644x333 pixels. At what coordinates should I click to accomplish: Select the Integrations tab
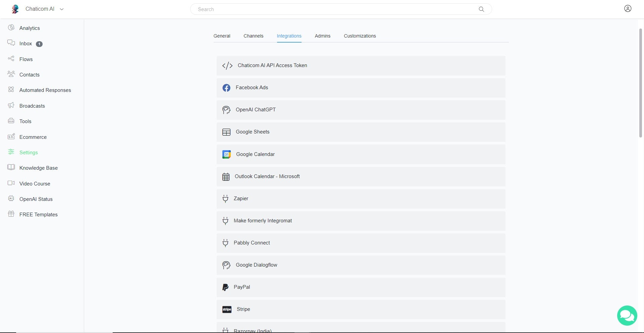[x=289, y=36]
